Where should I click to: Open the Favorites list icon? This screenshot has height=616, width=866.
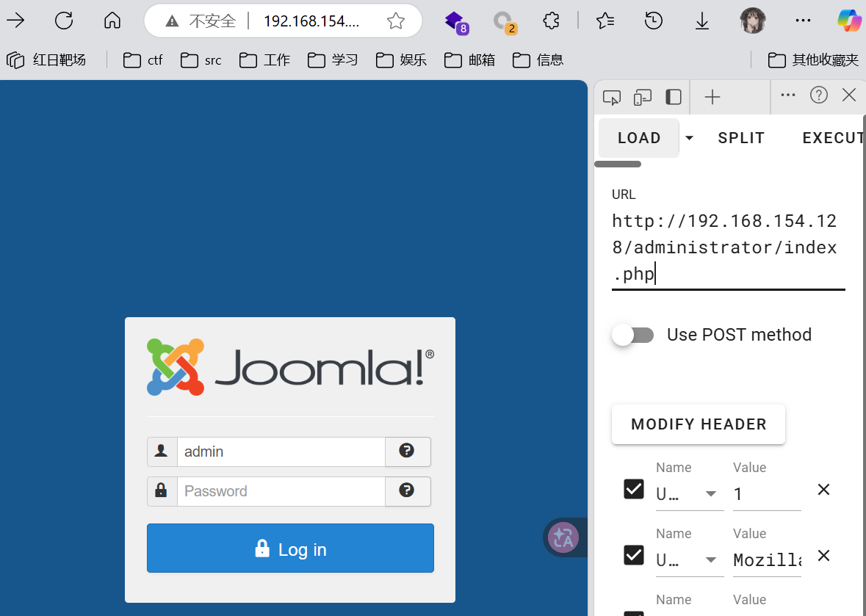[605, 21]
